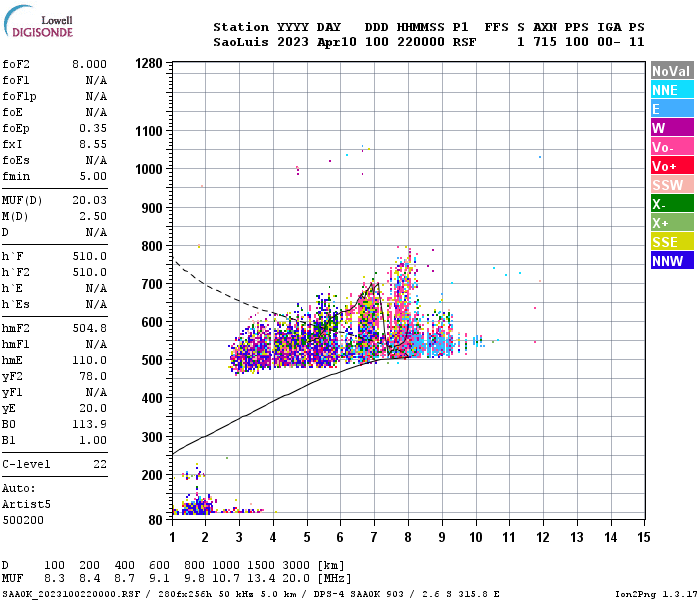Click the SAA0K_2023100220000.RSF file name
The image size is (700, 600).
coord(71,594)
